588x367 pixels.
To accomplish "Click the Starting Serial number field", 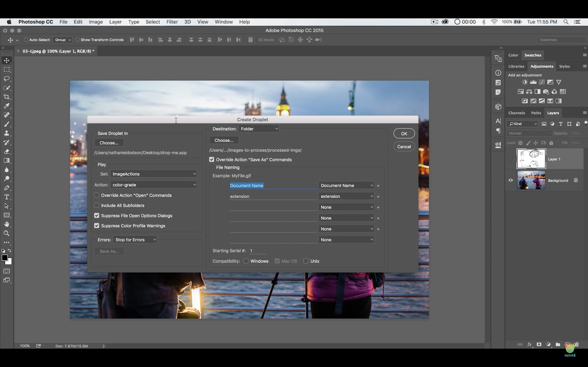I will point(257,251).
